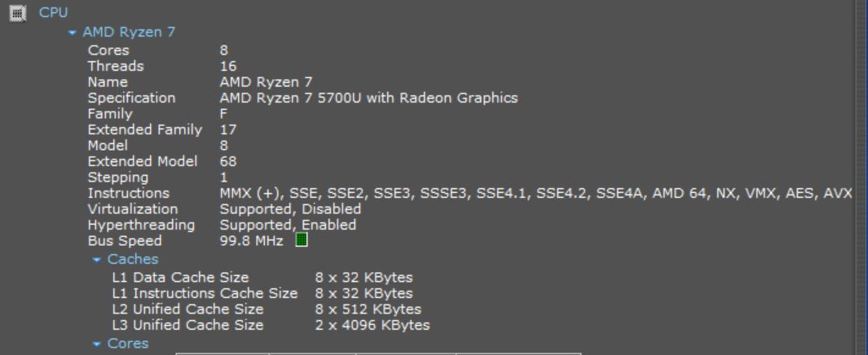868x355 pixels.
Task: Click the L2 Unified Cache Size row
Action: tap(267, 309)
